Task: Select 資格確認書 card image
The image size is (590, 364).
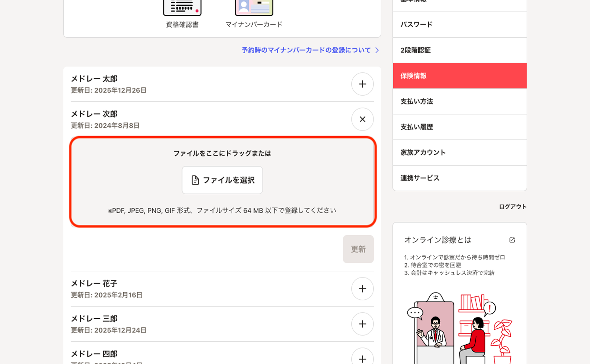Action: (182, 7)
